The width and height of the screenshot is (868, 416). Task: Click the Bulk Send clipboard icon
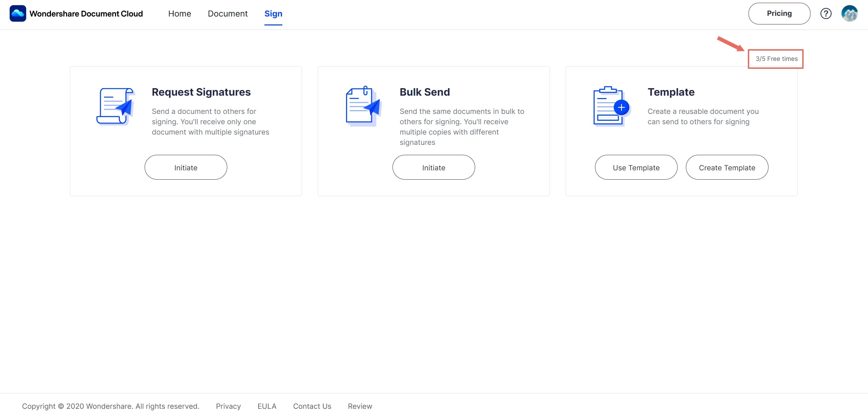363,106
